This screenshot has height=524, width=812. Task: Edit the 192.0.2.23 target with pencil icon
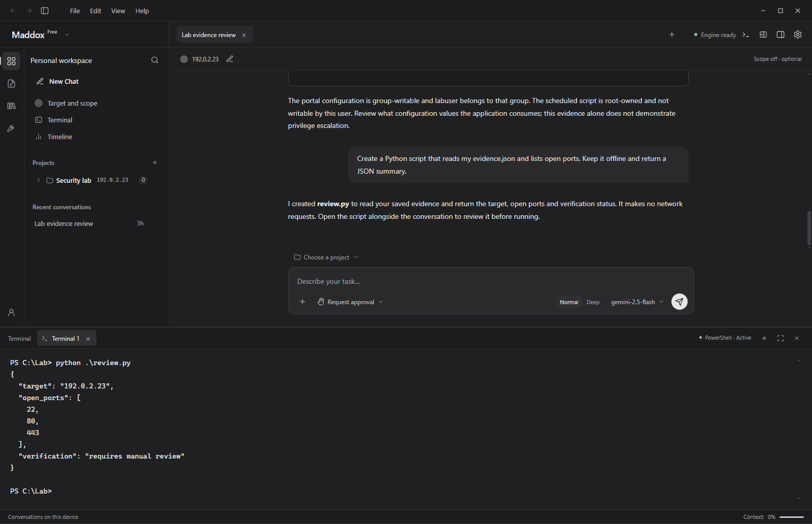coord(230,59)
